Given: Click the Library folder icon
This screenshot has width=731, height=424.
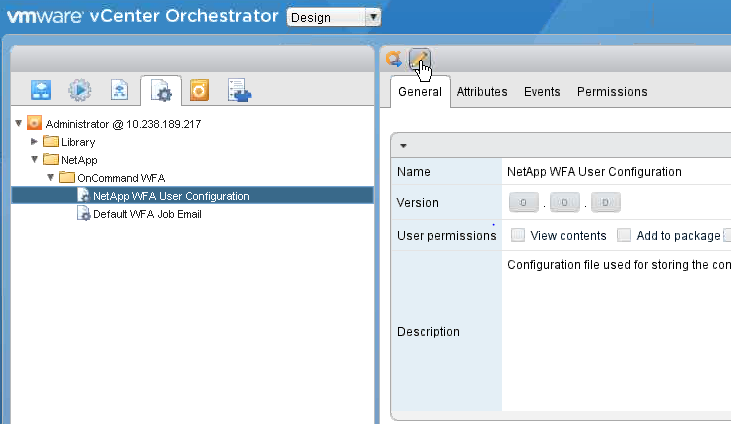Looking at the screenshot, I should pos(51,141).
